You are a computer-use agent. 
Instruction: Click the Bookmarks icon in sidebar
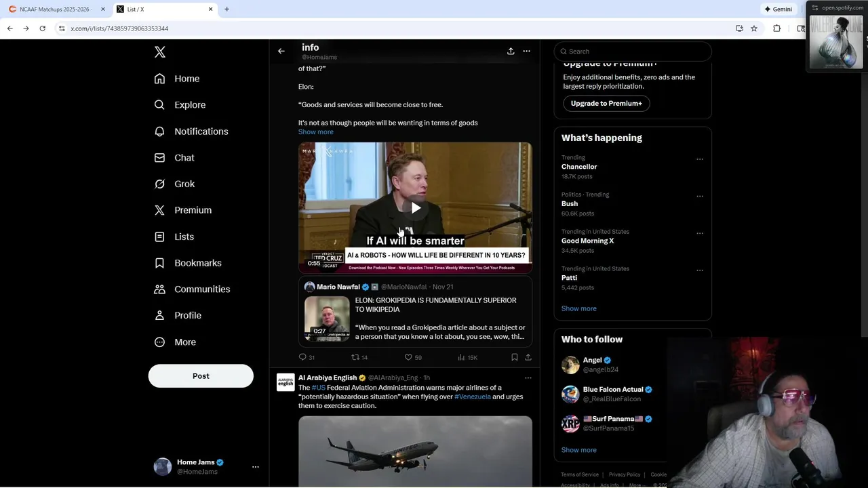[159, 263]
